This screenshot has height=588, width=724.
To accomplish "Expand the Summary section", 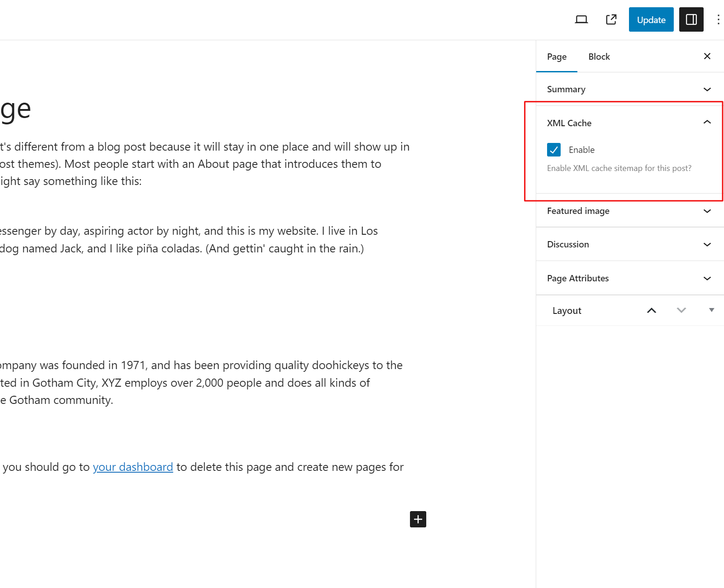I will tap(629, 89).
